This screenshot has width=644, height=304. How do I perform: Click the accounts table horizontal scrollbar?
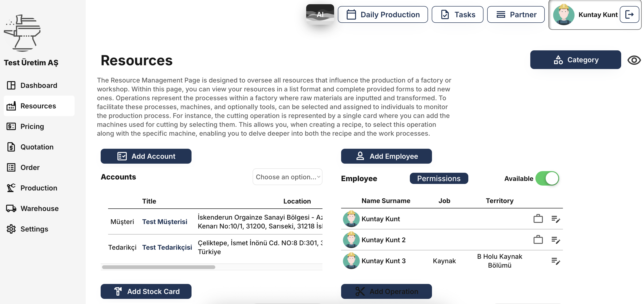pos(158,267)
